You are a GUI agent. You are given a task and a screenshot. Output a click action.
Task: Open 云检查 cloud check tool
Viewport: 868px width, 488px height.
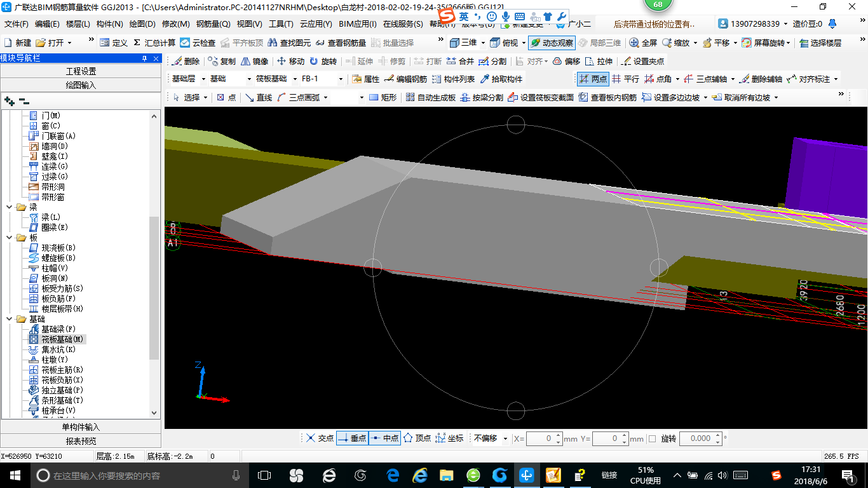198,43
